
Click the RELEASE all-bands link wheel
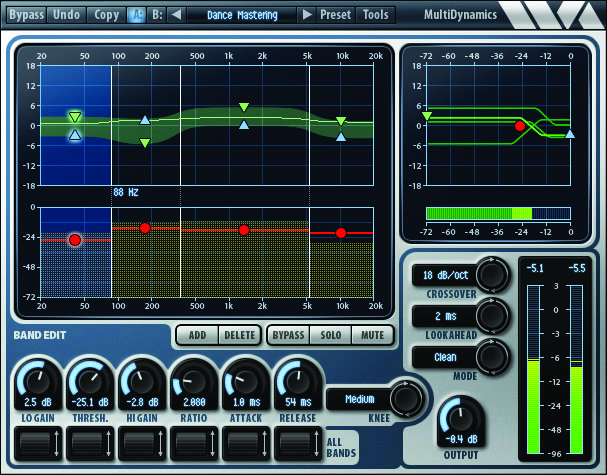tap(298, 444)
